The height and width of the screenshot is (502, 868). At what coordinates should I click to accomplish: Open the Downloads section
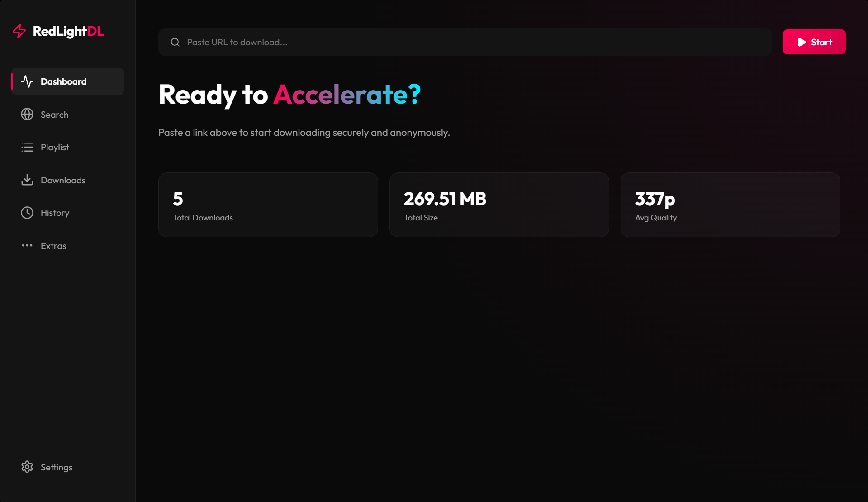pyautogui.click(x=63, y=180)
